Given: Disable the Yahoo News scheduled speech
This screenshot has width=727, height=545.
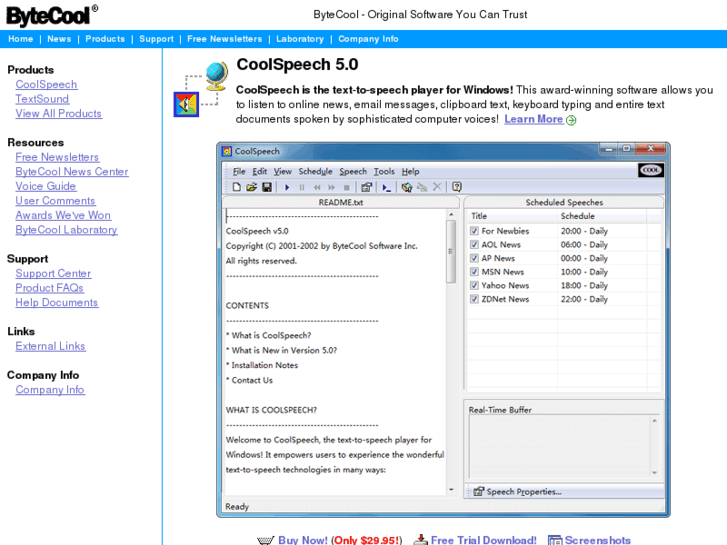Looking at the screenshot, I should tap(475, 286).
